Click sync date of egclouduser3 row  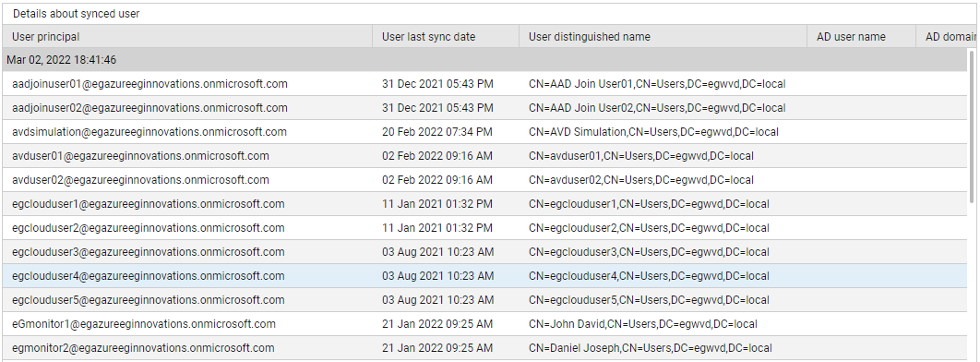437,252
